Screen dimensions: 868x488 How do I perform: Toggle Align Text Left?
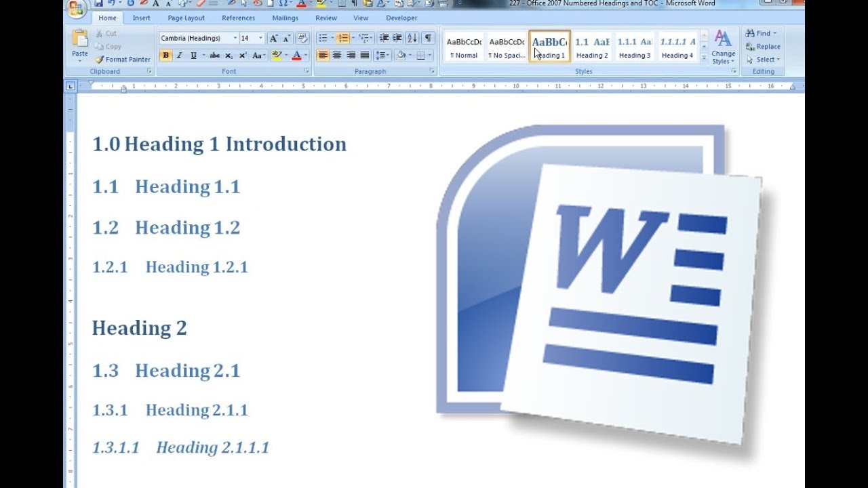(x=323, y=56)
